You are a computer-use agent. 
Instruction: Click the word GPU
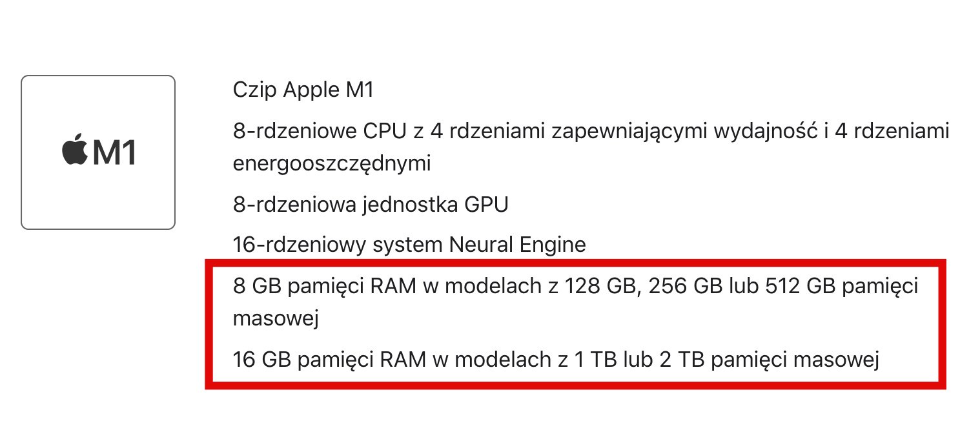(x=486, y=205)
